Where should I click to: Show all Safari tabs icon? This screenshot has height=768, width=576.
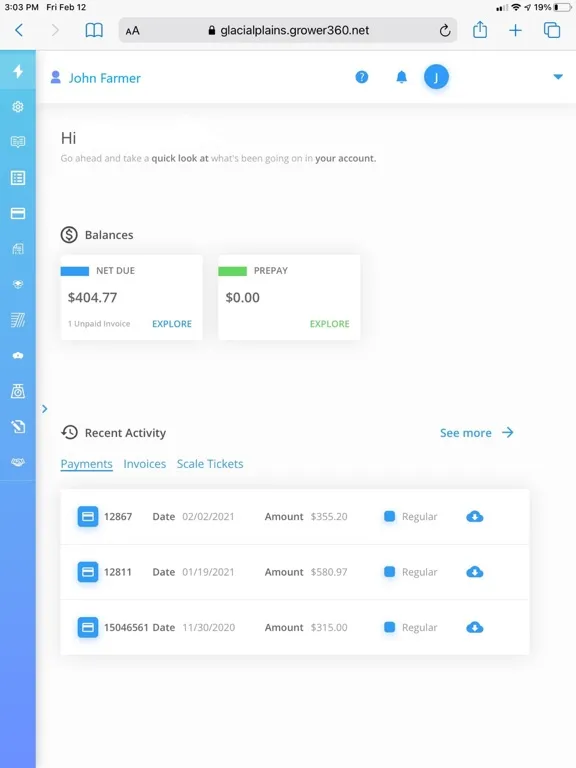(x=552, y=30)
